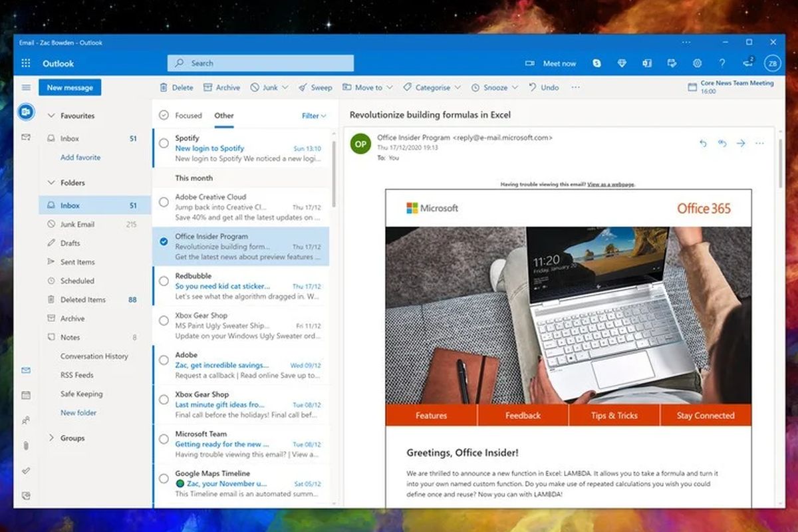Screen dimensions: 798x532
Task: Open the People icon in the left rail
Action: (x=25, y=420)
